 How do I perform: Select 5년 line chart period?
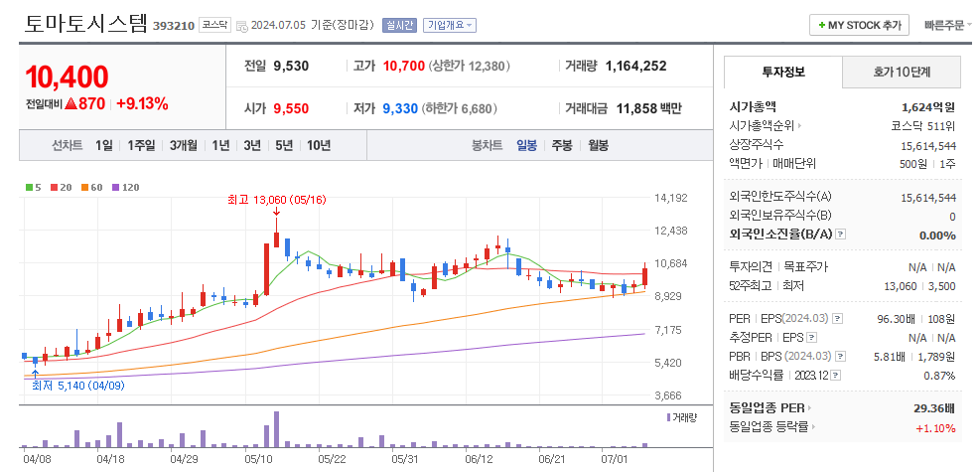coord(284,146)
